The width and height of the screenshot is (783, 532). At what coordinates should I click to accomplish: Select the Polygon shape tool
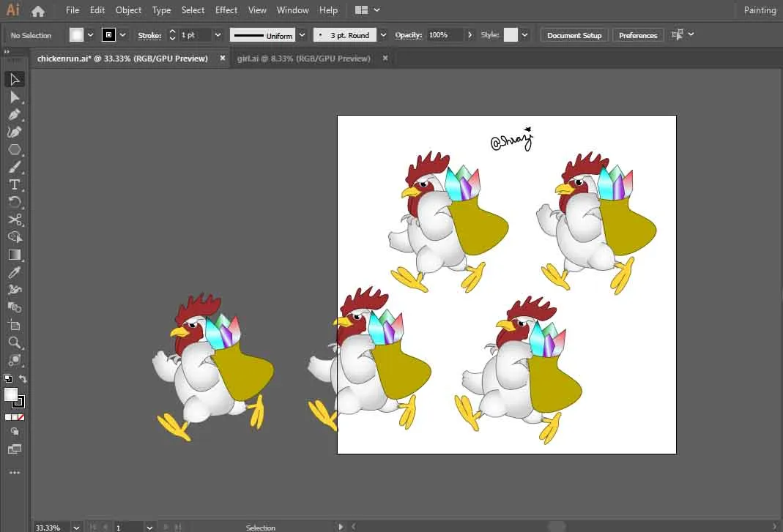click(15, 150)
